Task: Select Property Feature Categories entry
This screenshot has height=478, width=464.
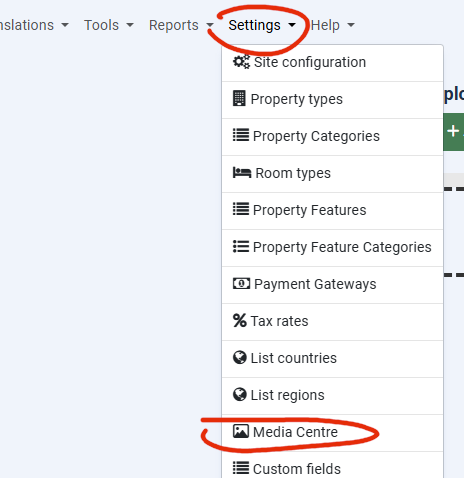Action: click(332, 248)
